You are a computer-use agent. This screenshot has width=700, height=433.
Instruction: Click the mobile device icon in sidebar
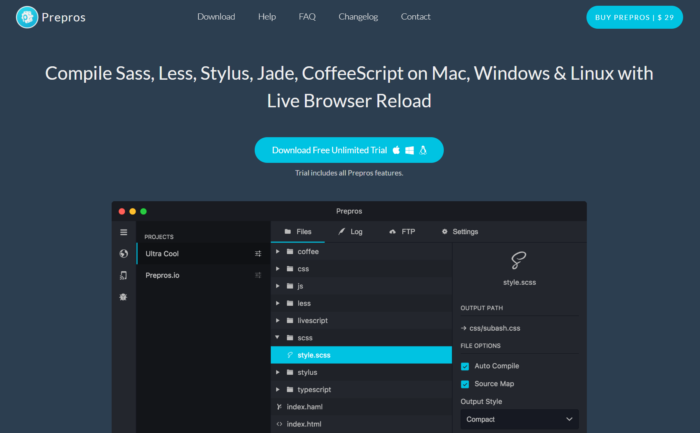(x=123, y=275)
